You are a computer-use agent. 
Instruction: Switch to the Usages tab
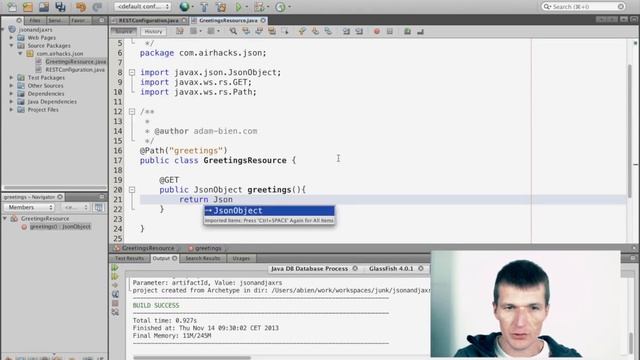click(241, 258)
